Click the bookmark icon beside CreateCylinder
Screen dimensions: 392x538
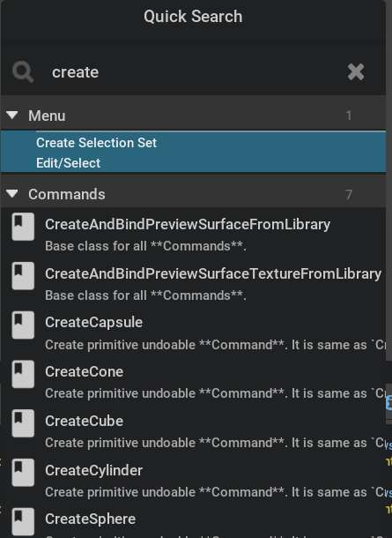[x=23, y=473]
